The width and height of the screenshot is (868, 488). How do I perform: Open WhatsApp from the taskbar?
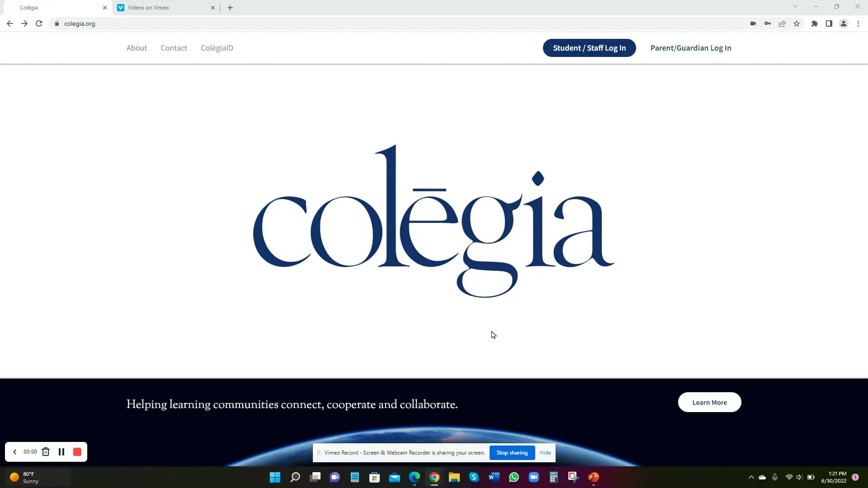click(x=514, y=477)
